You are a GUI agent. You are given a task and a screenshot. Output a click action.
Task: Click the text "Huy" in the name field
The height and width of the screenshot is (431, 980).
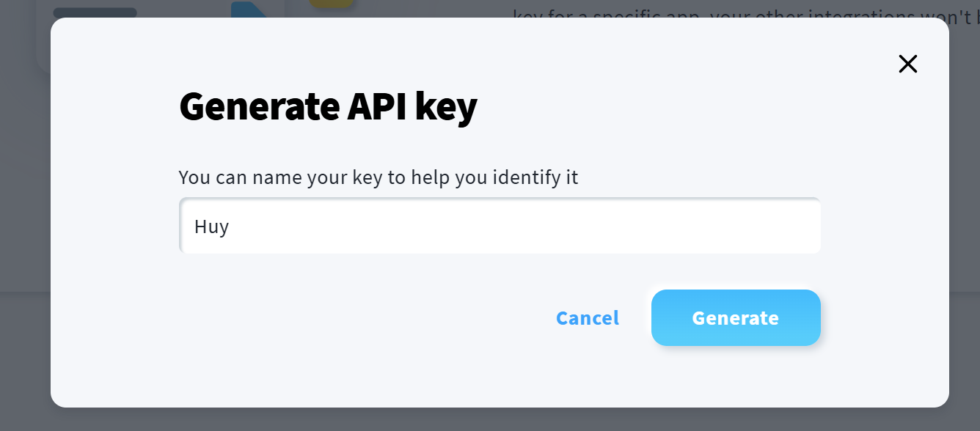[212, 226]
